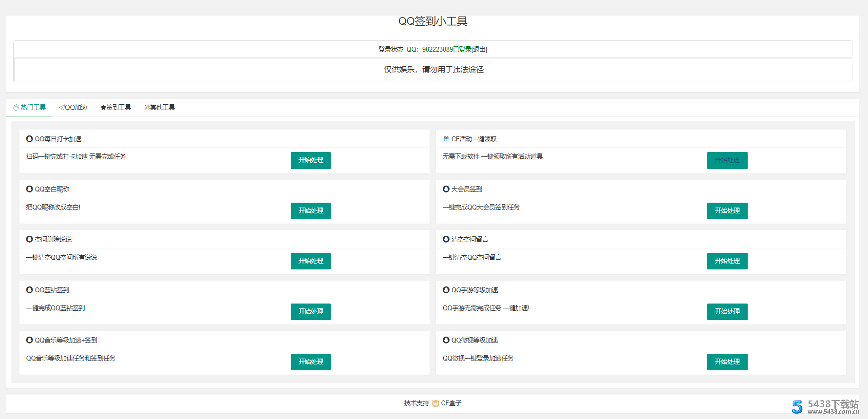Click 开始处理 for QQ蓝钻签到
Image resolution: width=868 pixels, height=419 pixels.
(311, 312)
